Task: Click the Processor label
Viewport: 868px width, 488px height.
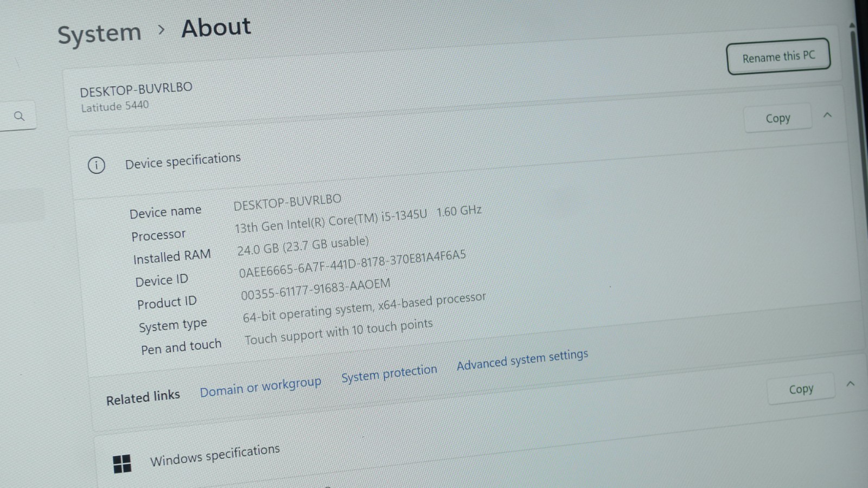Action: click(x=158, y=235)
